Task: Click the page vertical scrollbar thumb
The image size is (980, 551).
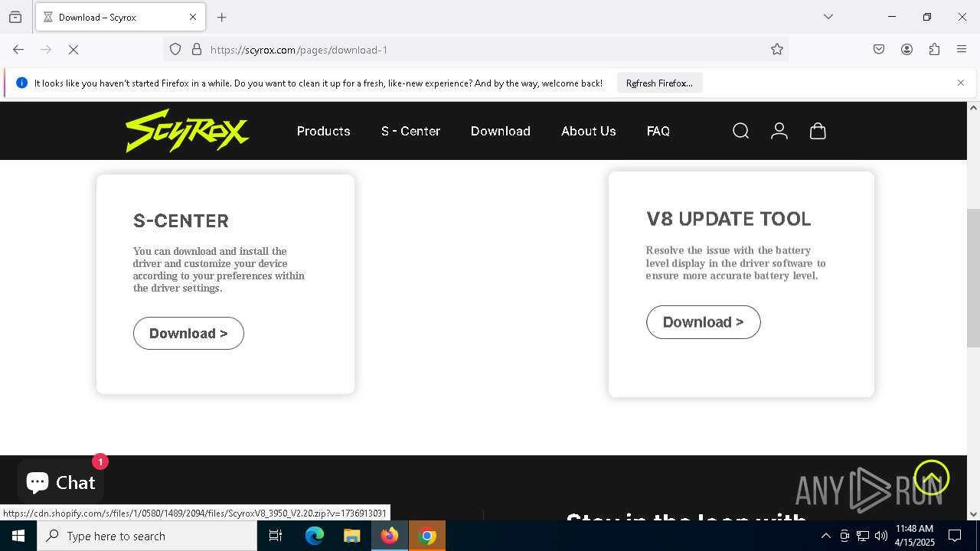Action: coord(973,278)
